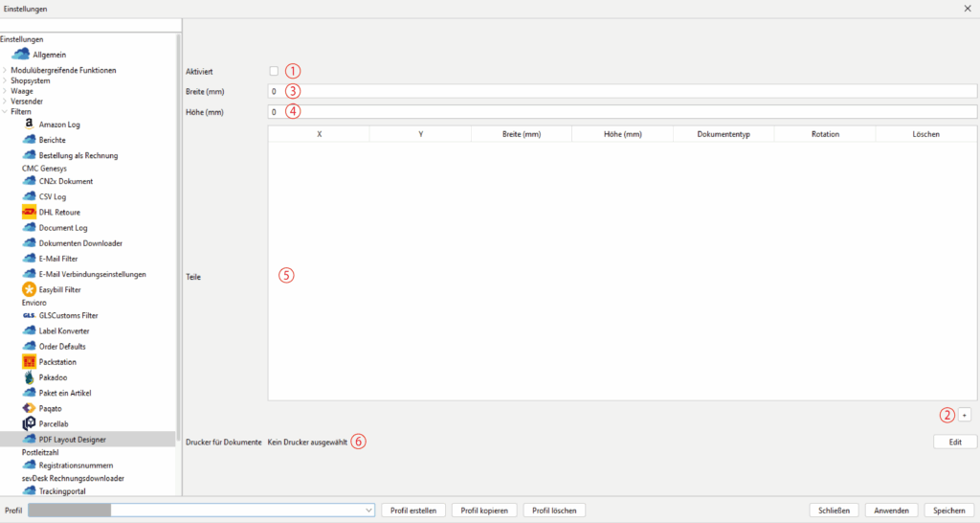Click into the Breite (mm) field
The height and width of the screenshot is (523, 980).
pyautogui.click(x=622, y=91)
